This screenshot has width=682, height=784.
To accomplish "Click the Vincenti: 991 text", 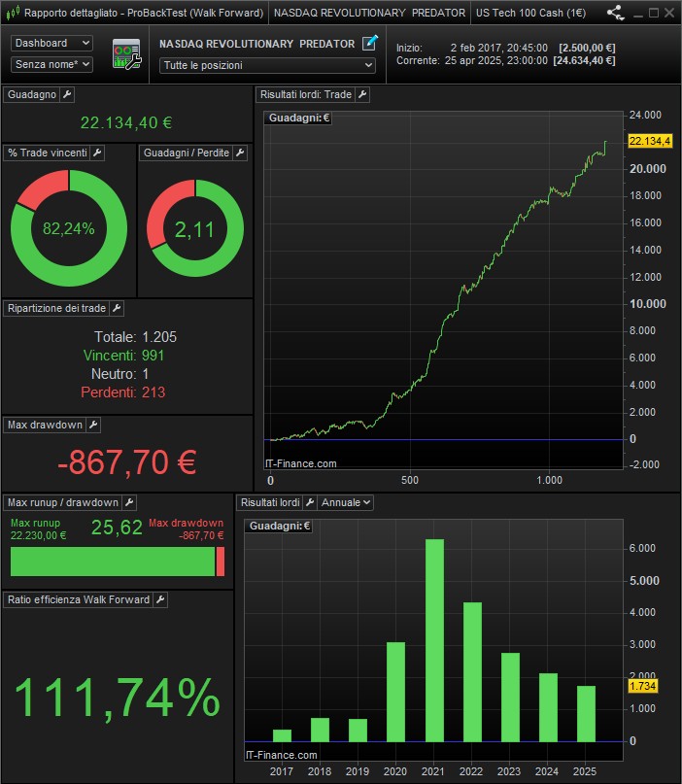I will pos(123,356).
